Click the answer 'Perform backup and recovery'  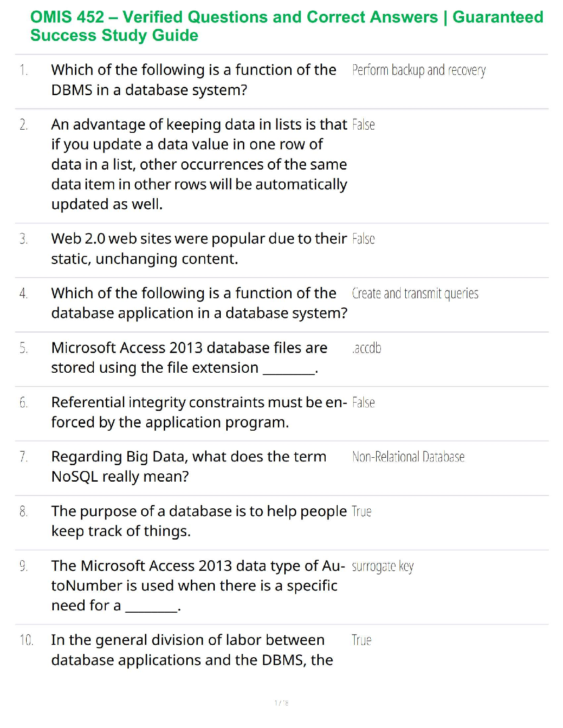click(419, 70)
